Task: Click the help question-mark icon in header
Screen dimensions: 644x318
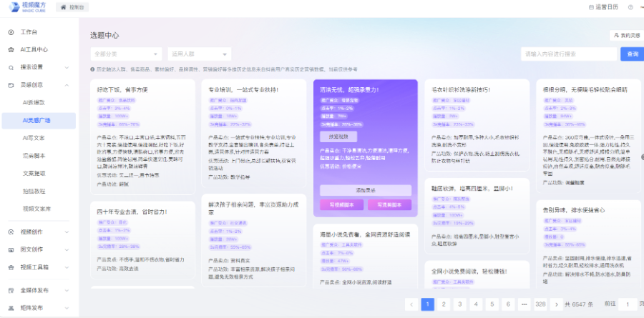Action: 630,7
